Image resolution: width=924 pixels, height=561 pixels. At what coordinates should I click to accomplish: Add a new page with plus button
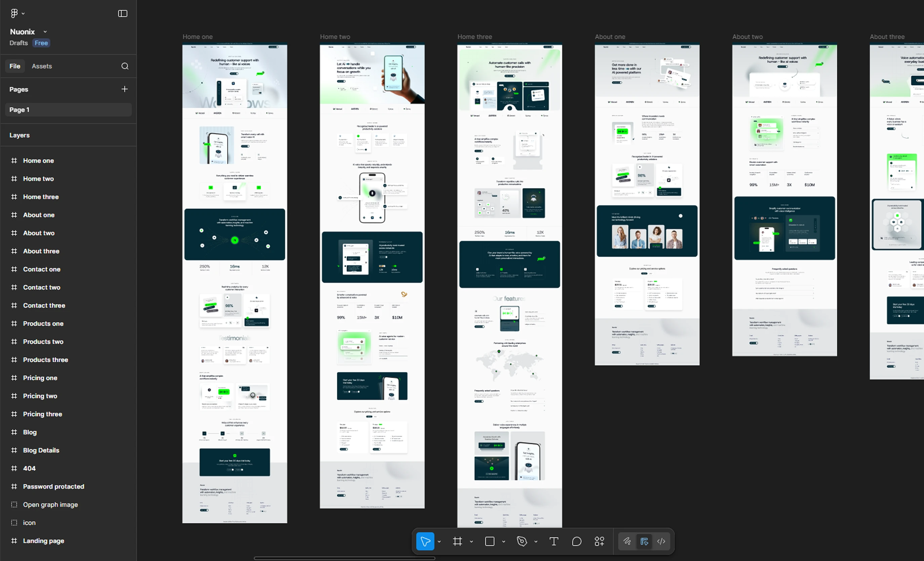[124, 89]
